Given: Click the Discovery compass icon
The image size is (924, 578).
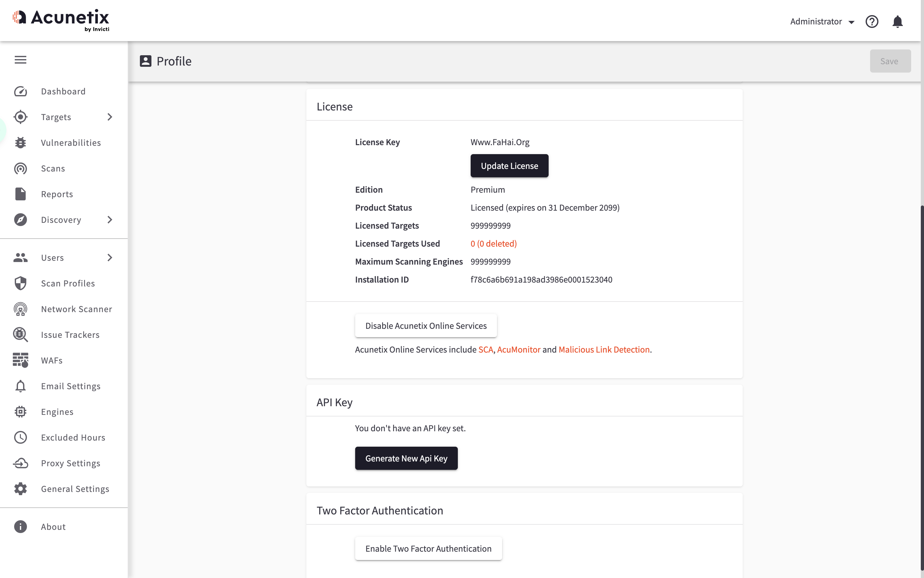Looking at the screenshot, I should point(20,219).
